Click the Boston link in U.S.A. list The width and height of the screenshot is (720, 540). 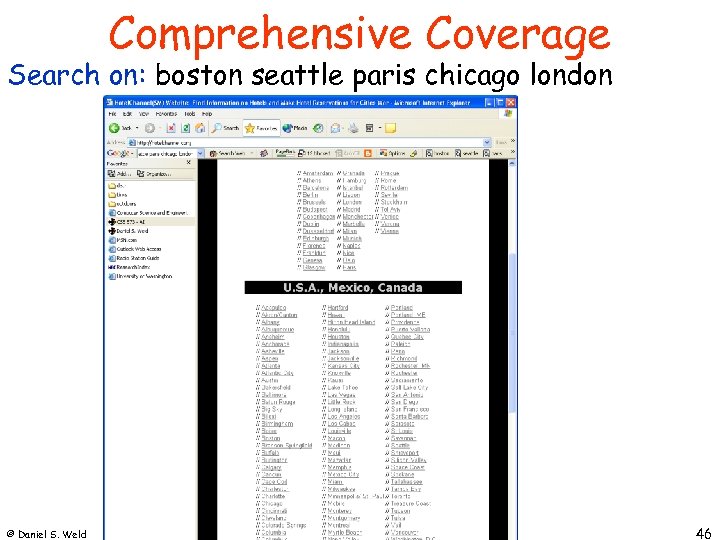[x=270, y=439]
